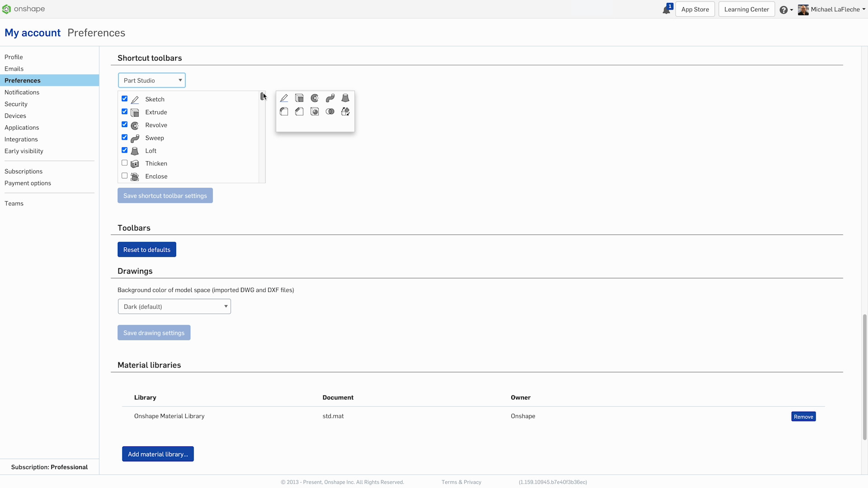Click the Reset to defaults button

[146, 249]
